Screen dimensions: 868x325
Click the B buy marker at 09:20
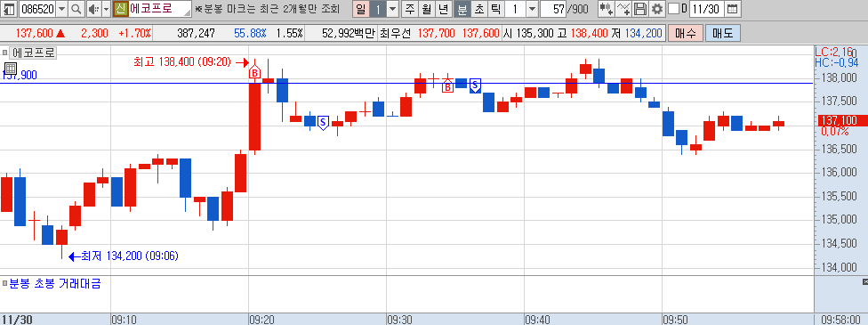point(254,71)
